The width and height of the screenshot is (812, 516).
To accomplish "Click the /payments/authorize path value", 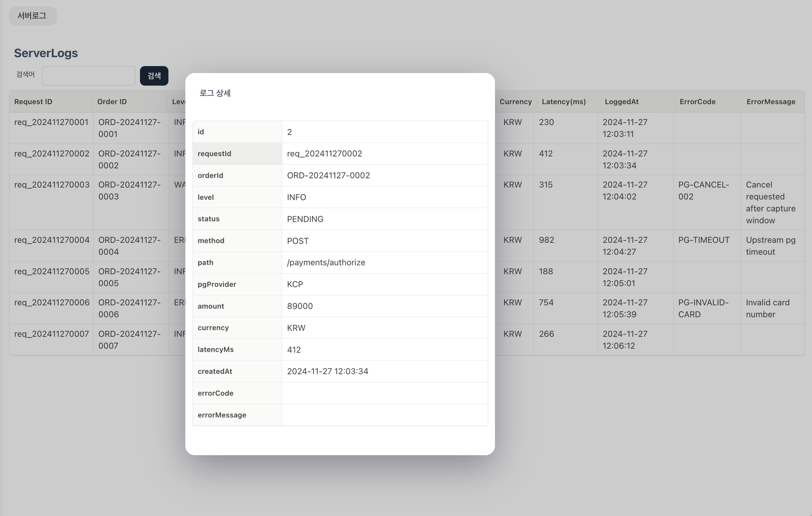I will coord(326,262).
